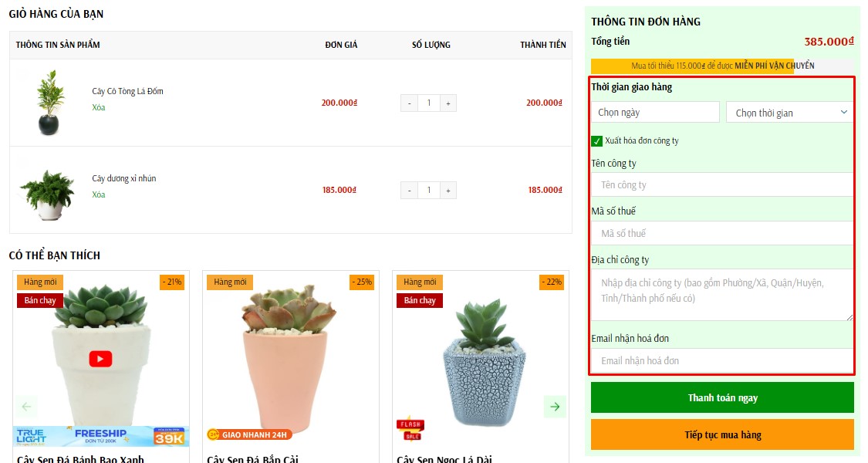Increase quantity of Cây dương xỉ nhún
This screenshot has width=868, height=463.
click(448, 190)
